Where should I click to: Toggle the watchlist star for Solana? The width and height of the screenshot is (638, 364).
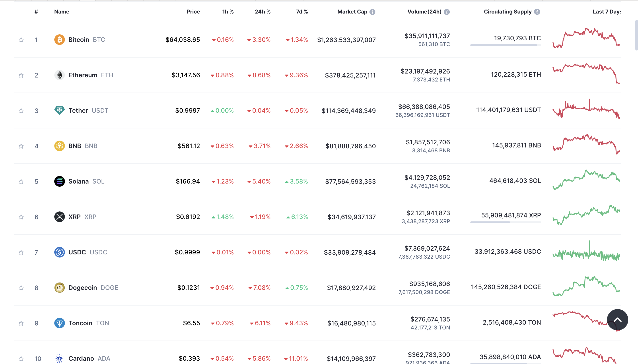coord(21,182)
